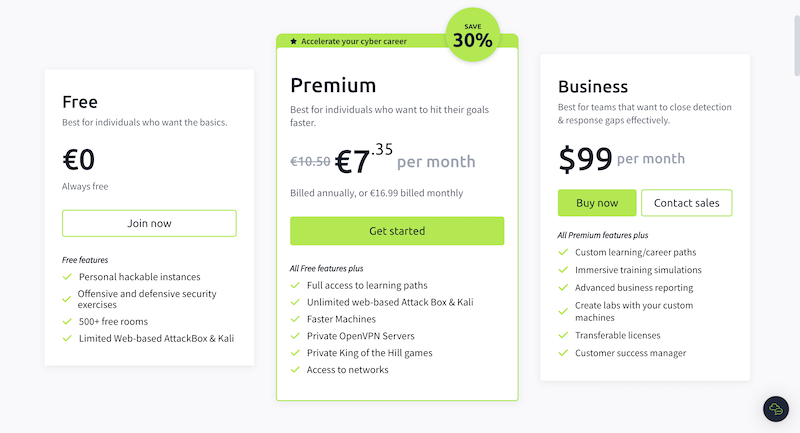Screen dimensions: 800x433
Task: Click the crossed-out €10.50 price
Action: pos(310,162)
